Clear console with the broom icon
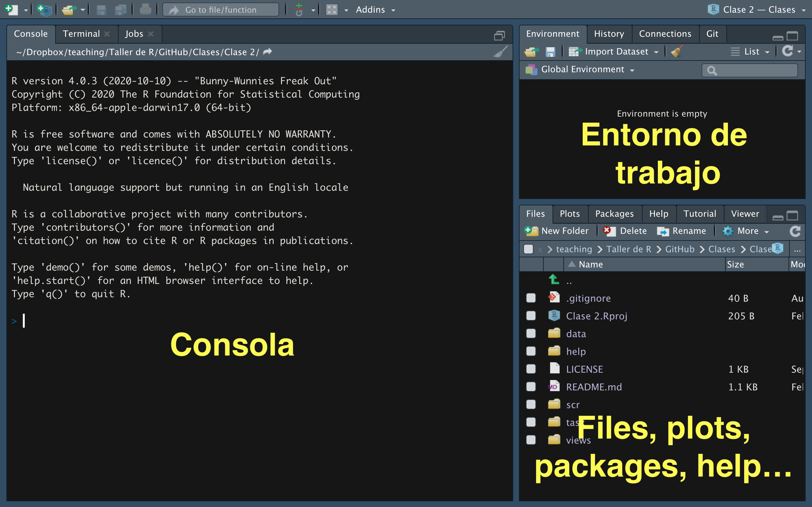Image resolution: width=812 pixels, height=507 pixels. pos(500,52)
